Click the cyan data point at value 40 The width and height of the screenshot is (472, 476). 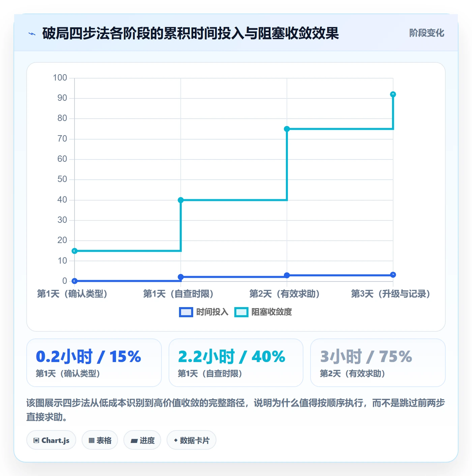181,200
